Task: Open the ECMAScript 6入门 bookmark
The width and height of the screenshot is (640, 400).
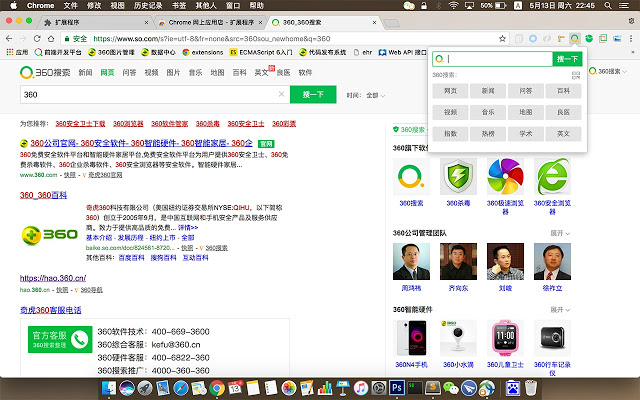Action: pyautogui.click(x=261, y=52)
